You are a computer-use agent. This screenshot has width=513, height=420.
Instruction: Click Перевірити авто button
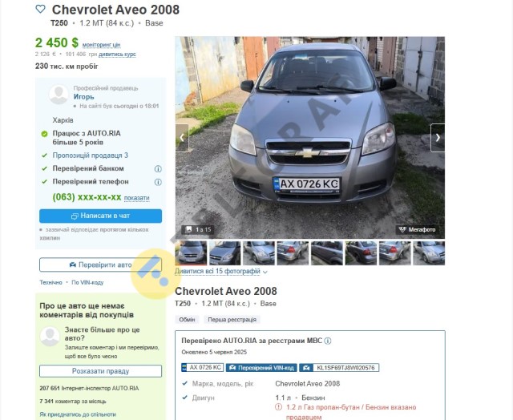click(x=100, y=265)
